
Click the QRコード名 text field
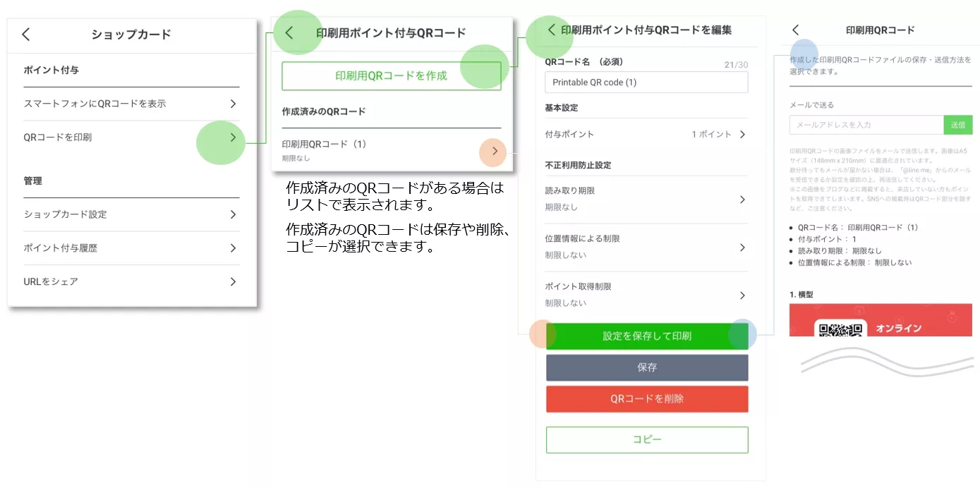pyautogui.click(x=646, y=83)
